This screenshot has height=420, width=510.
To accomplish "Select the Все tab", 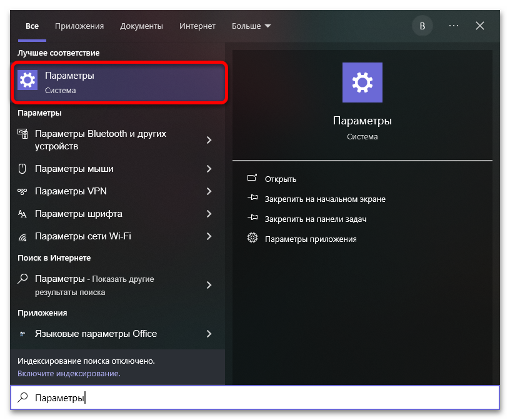I will (32, 26).
